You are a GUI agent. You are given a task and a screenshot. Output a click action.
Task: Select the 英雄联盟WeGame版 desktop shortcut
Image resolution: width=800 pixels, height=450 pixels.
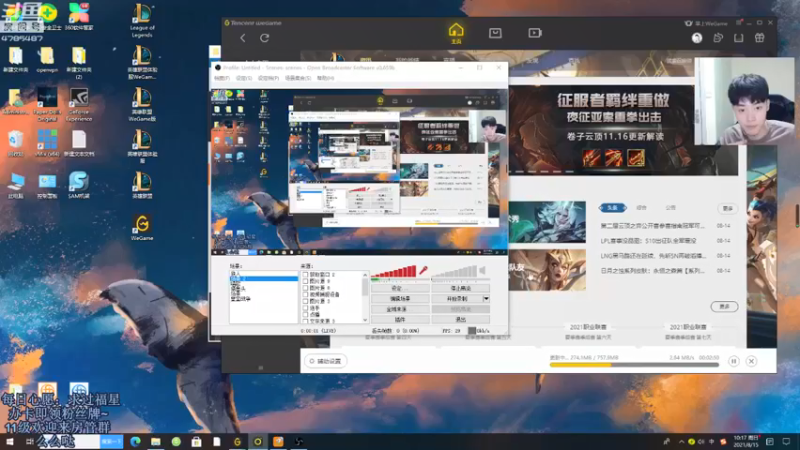[142, 105]
